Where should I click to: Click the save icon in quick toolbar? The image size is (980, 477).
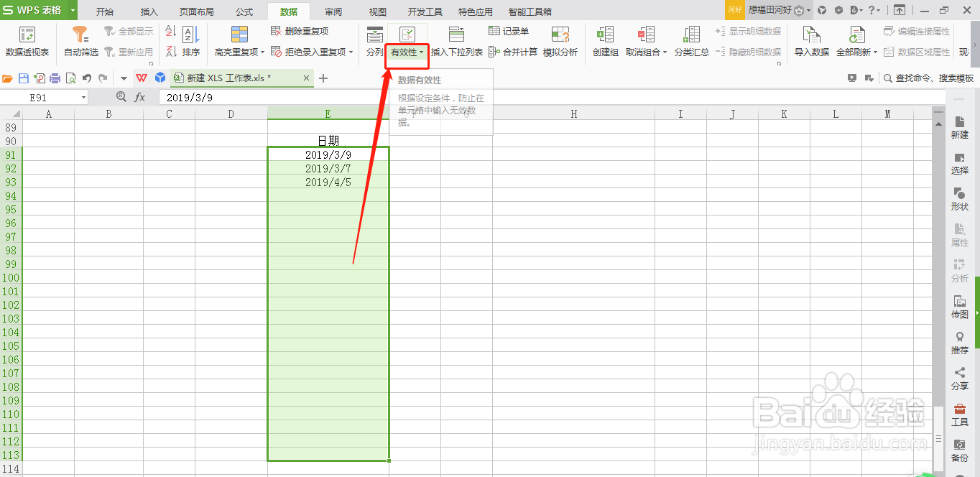point(24,78)
